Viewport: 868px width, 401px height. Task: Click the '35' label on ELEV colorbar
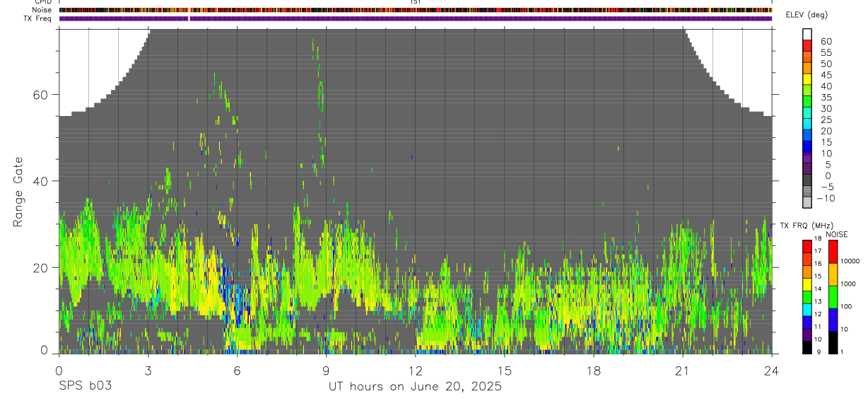coord(826,98)
